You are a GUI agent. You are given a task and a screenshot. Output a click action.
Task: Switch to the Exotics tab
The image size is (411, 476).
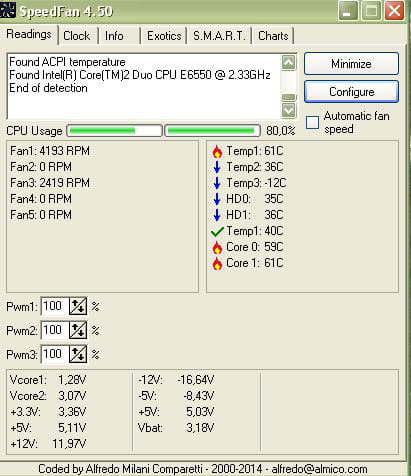(164, 36)
